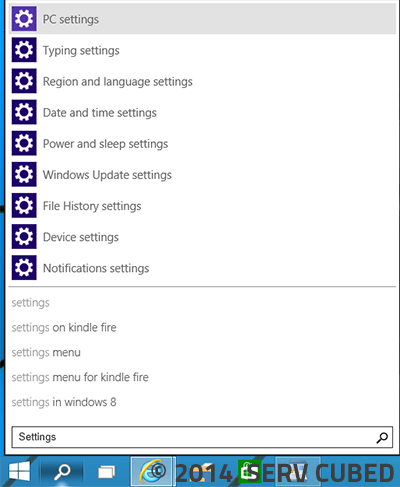Viewport: 400px width, 487px height.
Task: Click inside the Settings search box
Action: (202, 437)
